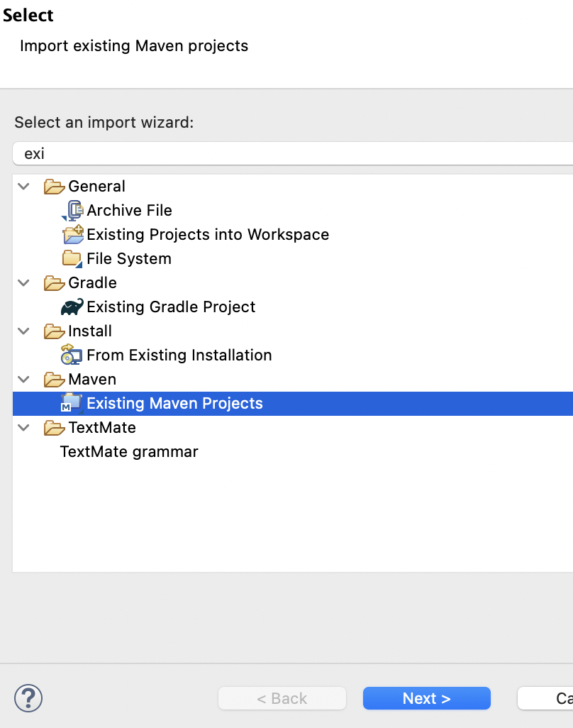Viewport: 573px width, 728px height.
Task: Open help with the question mark icon
Action: pyautogui.click(x=28, y=698)
